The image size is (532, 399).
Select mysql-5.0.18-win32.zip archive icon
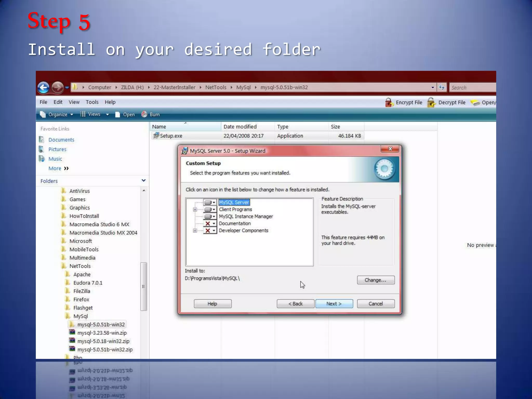72,341
